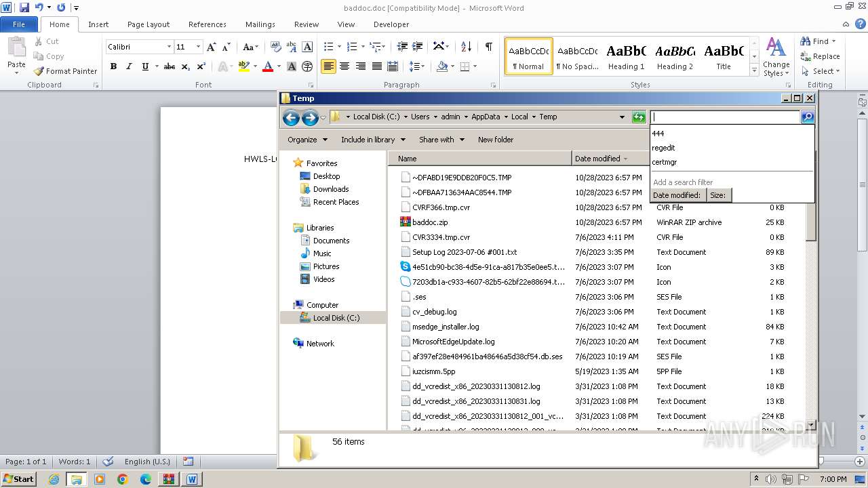Click Increase Indent icon
This screenshot has width=868, height=488.
418,47
